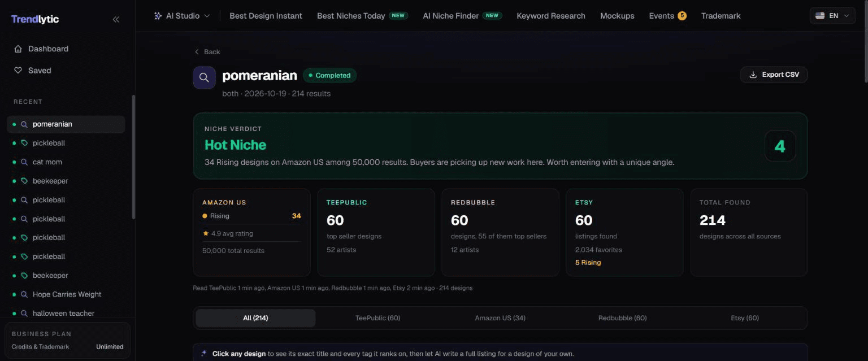The height and width of the screenshot is (361, 868).
Task: Click the star icon beside 4.9 avg rating
Action: point(206,233)
